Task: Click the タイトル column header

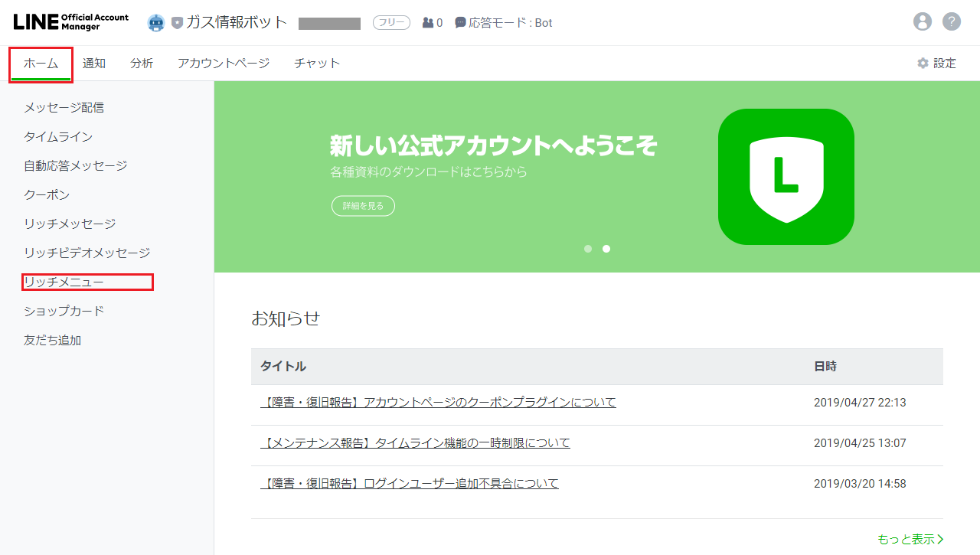Action: 283,366
